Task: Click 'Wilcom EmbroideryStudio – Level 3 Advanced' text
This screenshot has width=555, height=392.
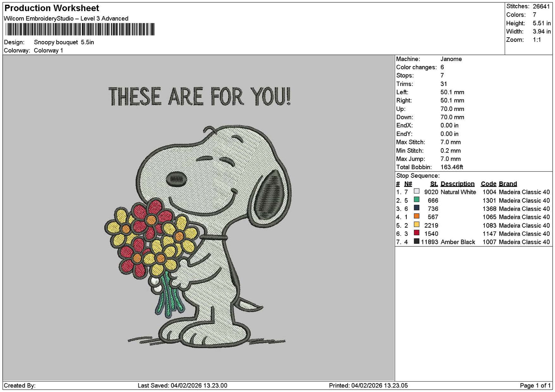Action: click(66, 18)
